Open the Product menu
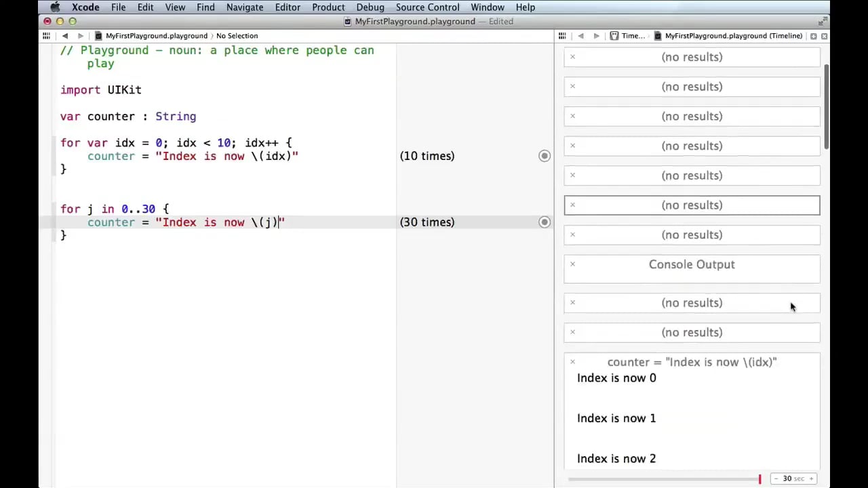This screenshot has width=868, height=488. click(x=328, y=7)
